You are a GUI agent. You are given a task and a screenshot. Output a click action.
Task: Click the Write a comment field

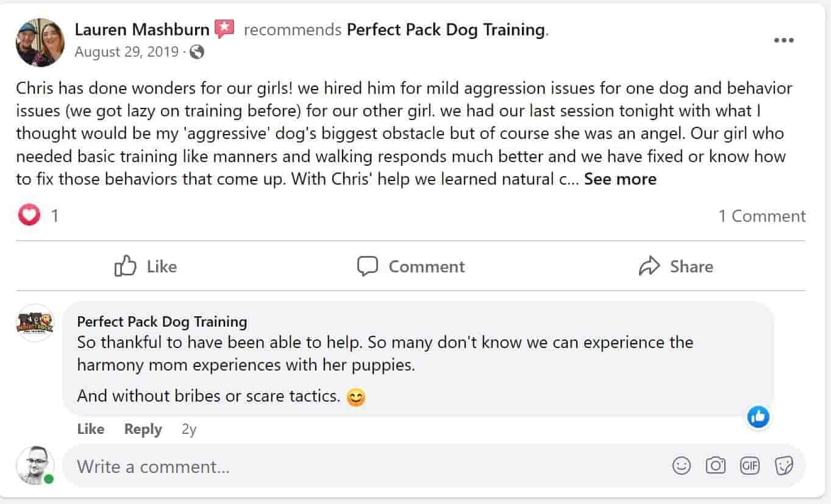pyautogui.click(x=366, y=467)
